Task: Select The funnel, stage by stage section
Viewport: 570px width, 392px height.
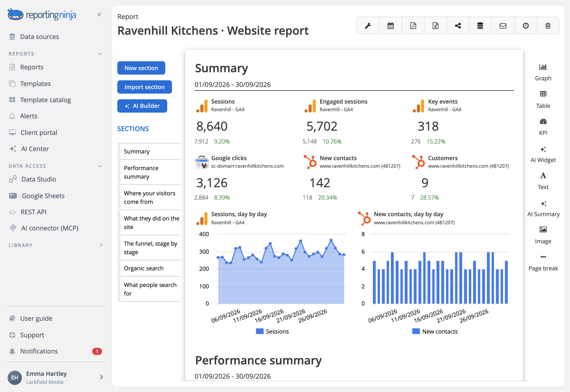Action: [x=149, y=248]
